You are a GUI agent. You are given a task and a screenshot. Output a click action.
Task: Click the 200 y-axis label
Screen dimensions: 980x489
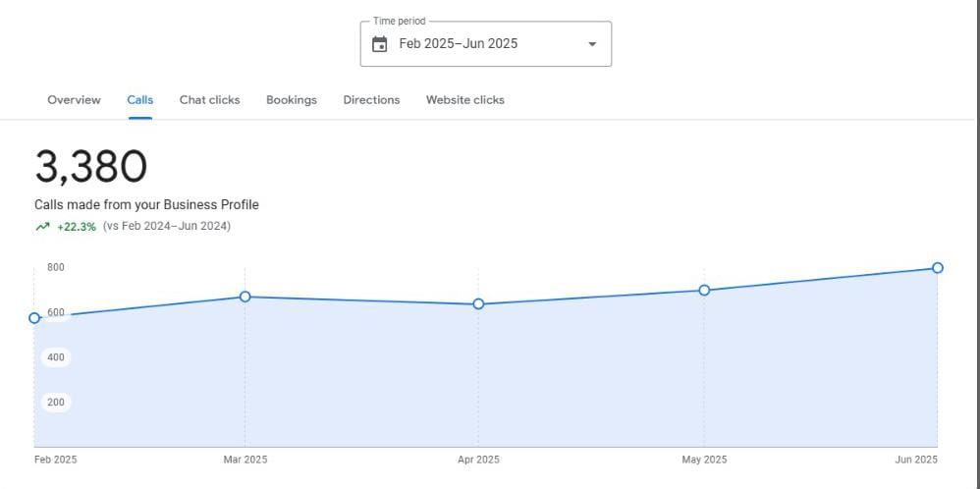tap(55, 403)
